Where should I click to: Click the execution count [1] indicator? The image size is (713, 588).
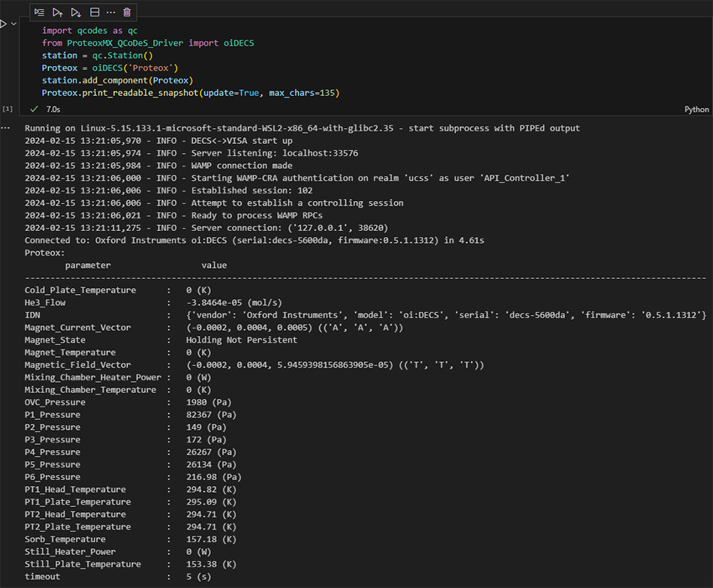(8, 109)
